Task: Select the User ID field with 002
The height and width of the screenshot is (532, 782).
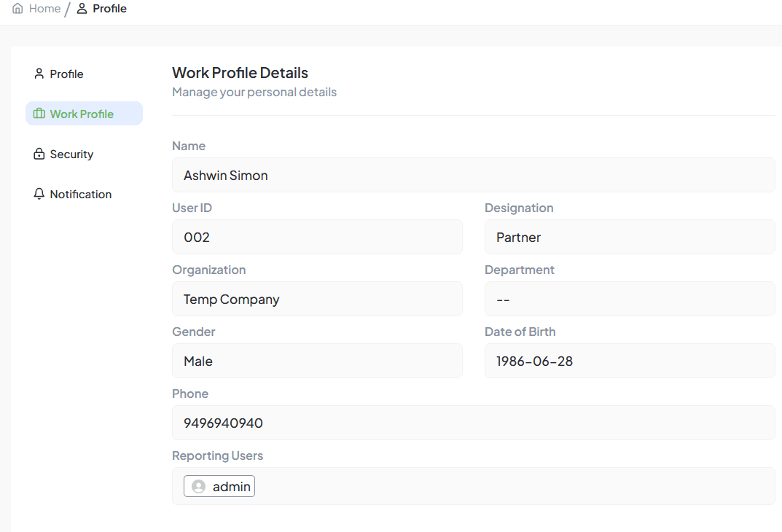Action: [x=317, y=237]
